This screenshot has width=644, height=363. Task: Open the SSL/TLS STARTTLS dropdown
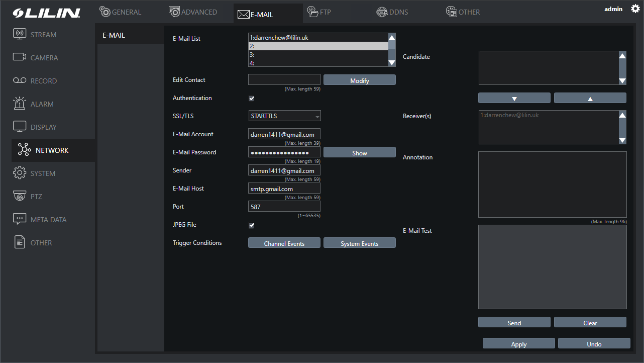point(284,116)
